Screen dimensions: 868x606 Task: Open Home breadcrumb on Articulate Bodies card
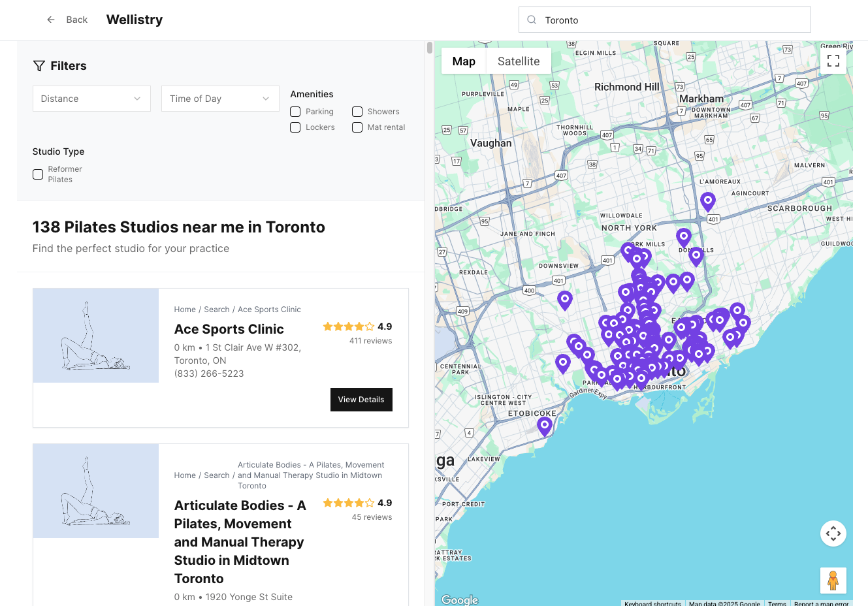185,475
